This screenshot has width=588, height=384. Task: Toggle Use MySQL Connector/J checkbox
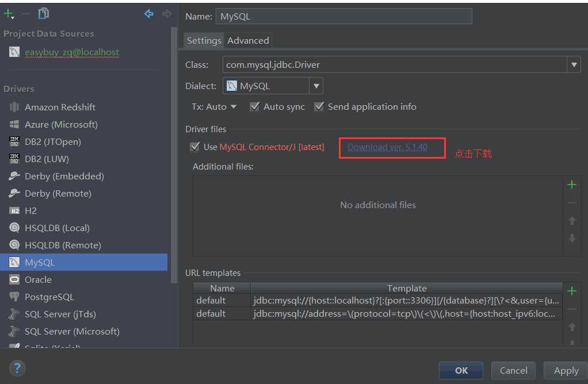(x=194, y=147)
